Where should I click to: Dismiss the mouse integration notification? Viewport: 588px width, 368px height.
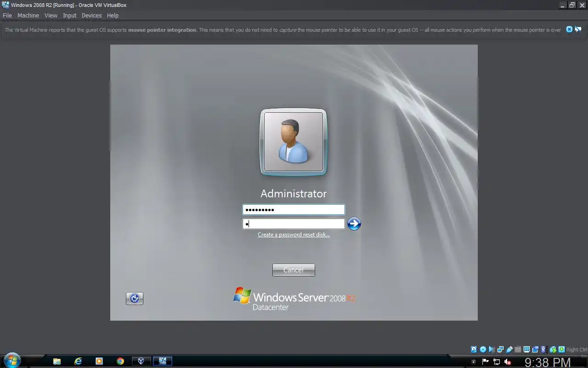click(569, 29)
